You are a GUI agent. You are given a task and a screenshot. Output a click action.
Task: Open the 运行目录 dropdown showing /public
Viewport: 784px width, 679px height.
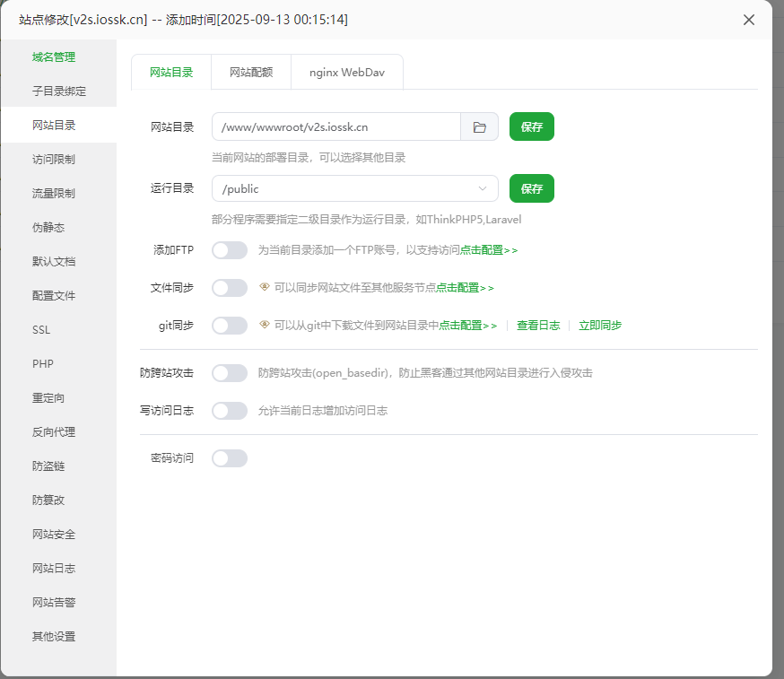[354, 188]
